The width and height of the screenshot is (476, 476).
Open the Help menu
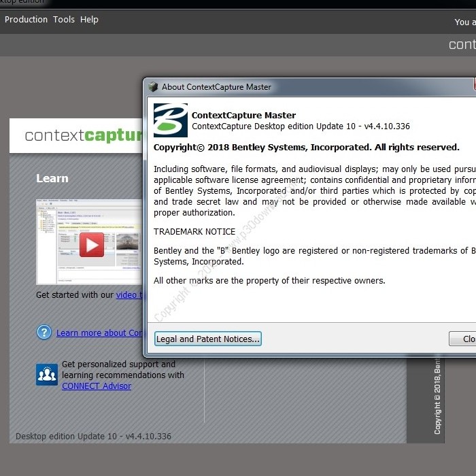[x=89, y=20]
